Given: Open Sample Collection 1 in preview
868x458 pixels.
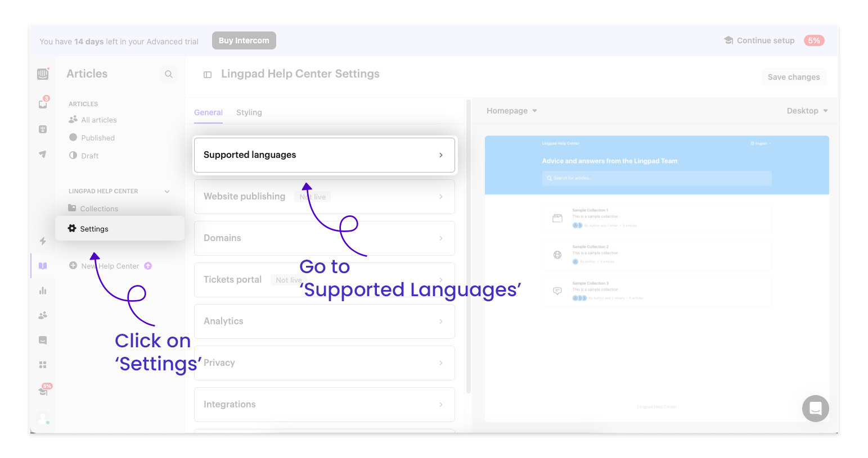Looking at the screenshot, I should 656,218.
